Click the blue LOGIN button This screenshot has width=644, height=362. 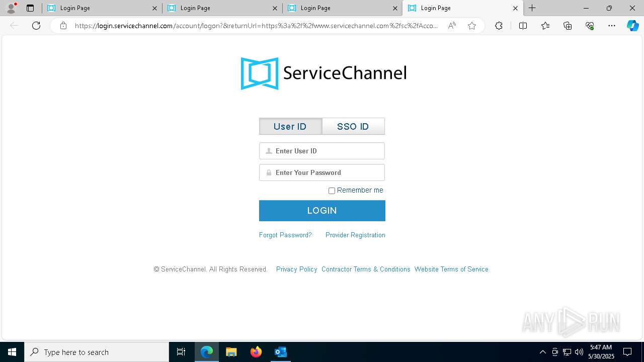point(322,211)
